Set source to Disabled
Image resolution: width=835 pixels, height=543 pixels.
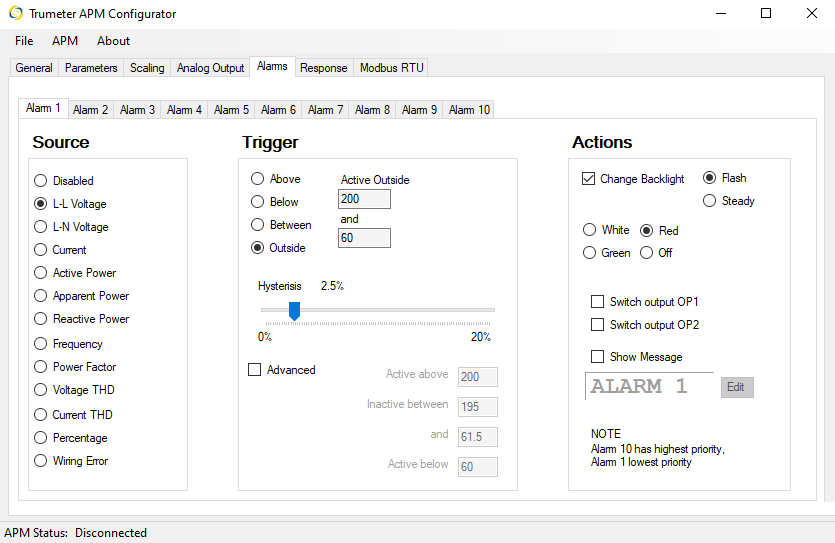[x=64, y=181]
